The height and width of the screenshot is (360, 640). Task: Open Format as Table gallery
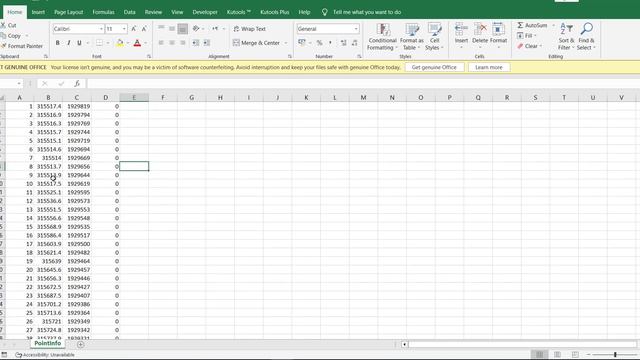(411, 37)
